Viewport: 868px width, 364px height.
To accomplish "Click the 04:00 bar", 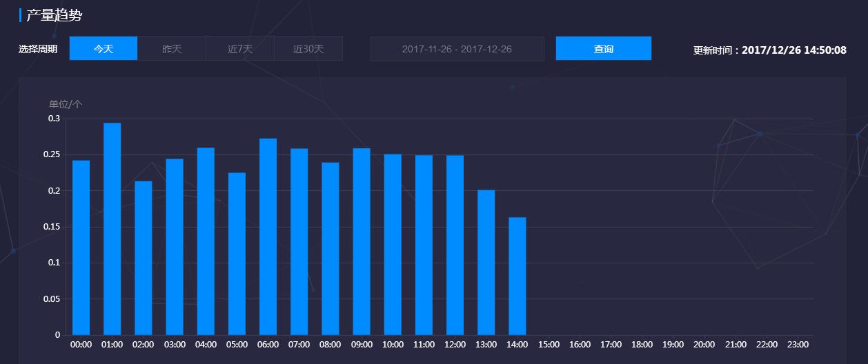I will 206,242.
